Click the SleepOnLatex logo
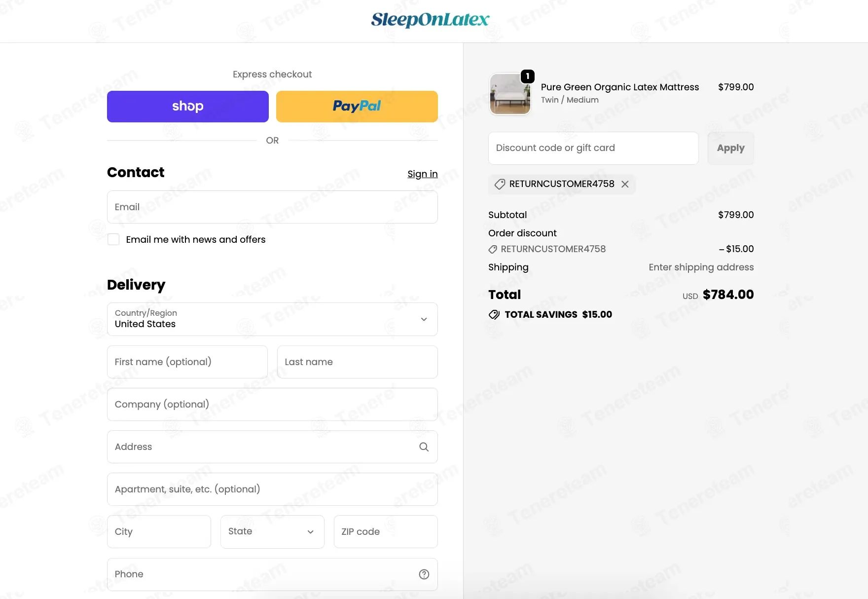 430,20
